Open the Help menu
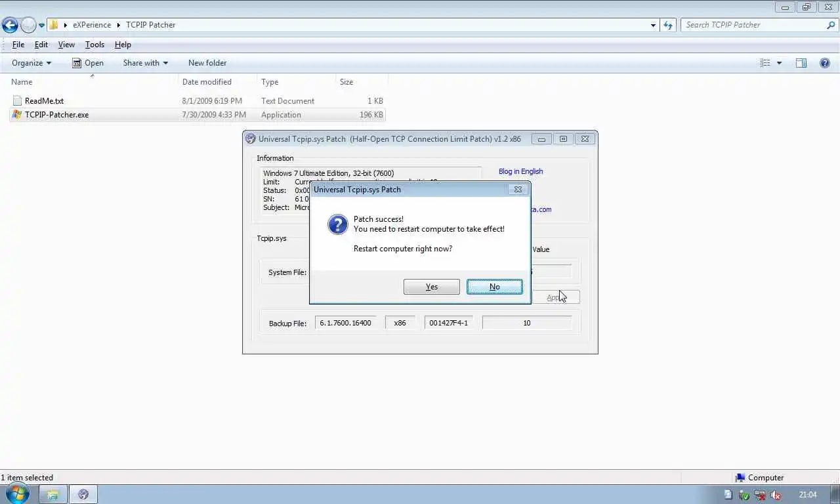 pos(123,45)
